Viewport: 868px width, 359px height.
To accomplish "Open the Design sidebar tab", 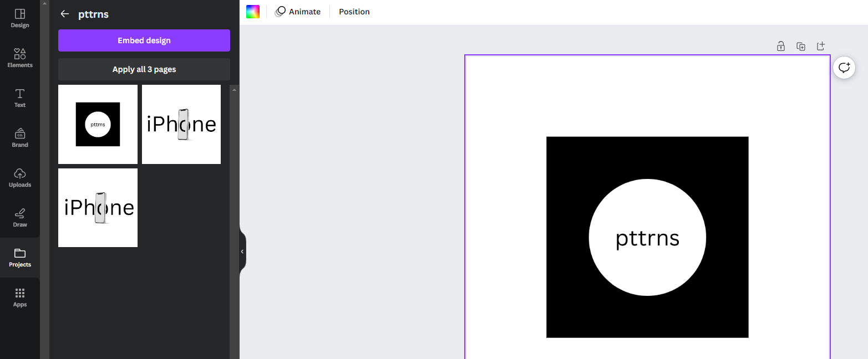I will 20,18.
